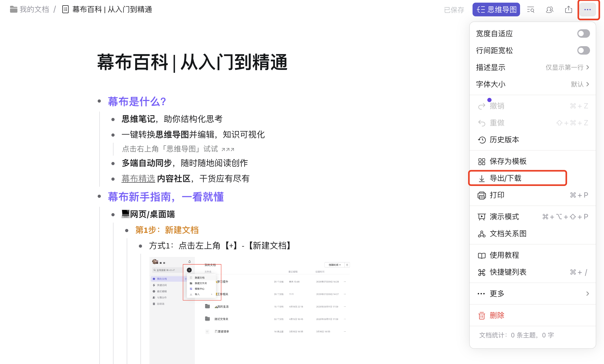Open the 幕布精选 link
Viewport: 604px width, 364px height.
click(138, 179)
